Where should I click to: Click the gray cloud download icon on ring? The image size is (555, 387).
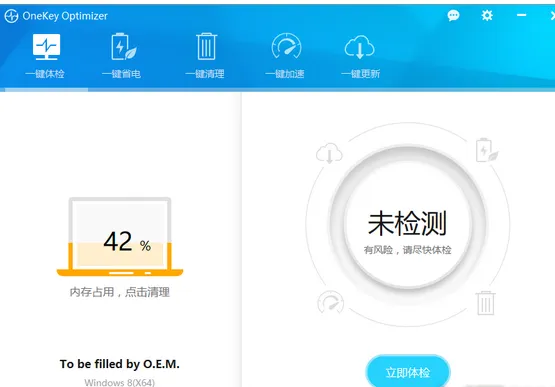pyautogui.click(x=329, y=153)
